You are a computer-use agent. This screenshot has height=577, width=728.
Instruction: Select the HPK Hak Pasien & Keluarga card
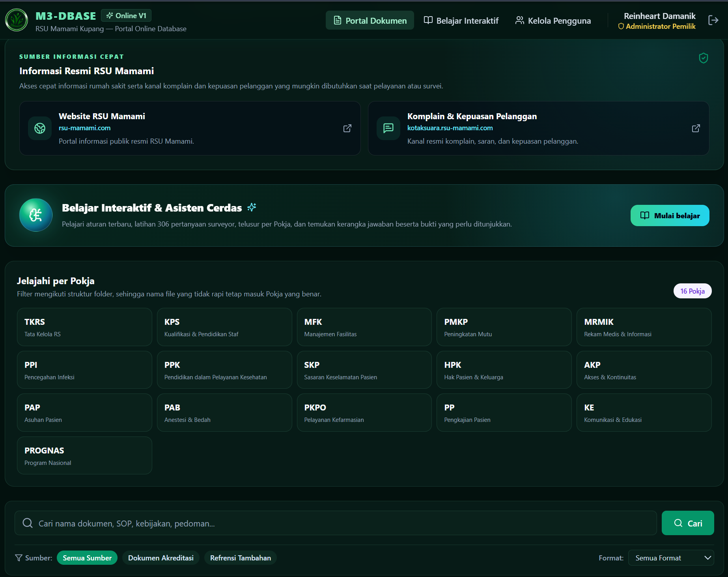point(504,370)
